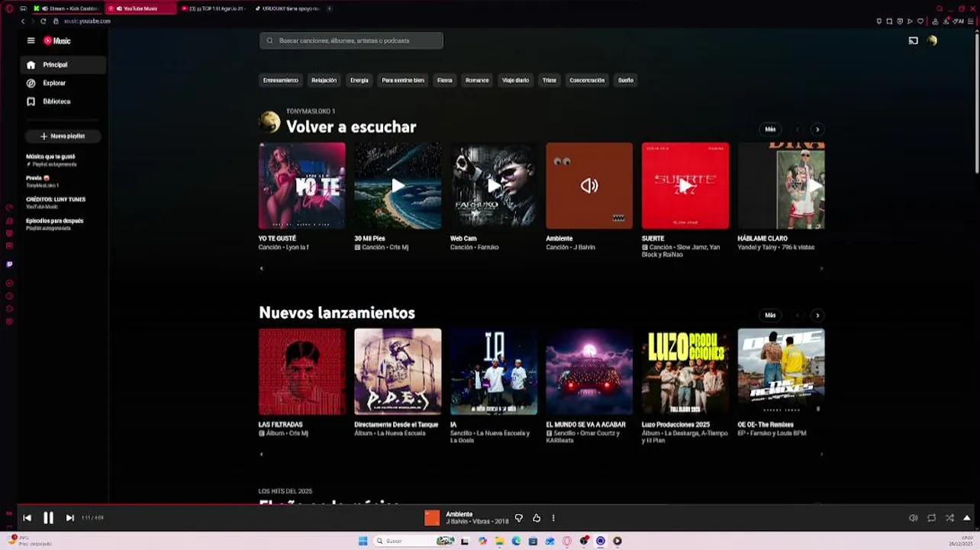Create a new playlist with Nueva playlist
This screenshot has width=980, height=550.
[63, 136]
